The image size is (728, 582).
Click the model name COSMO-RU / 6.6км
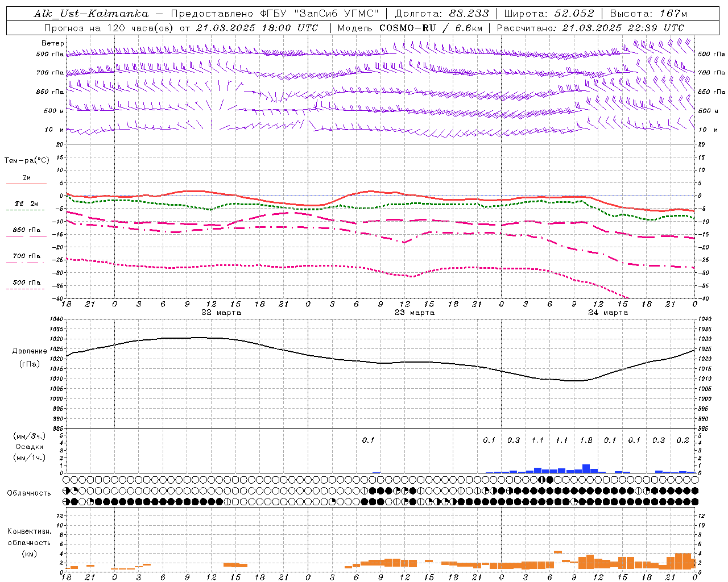431,28
